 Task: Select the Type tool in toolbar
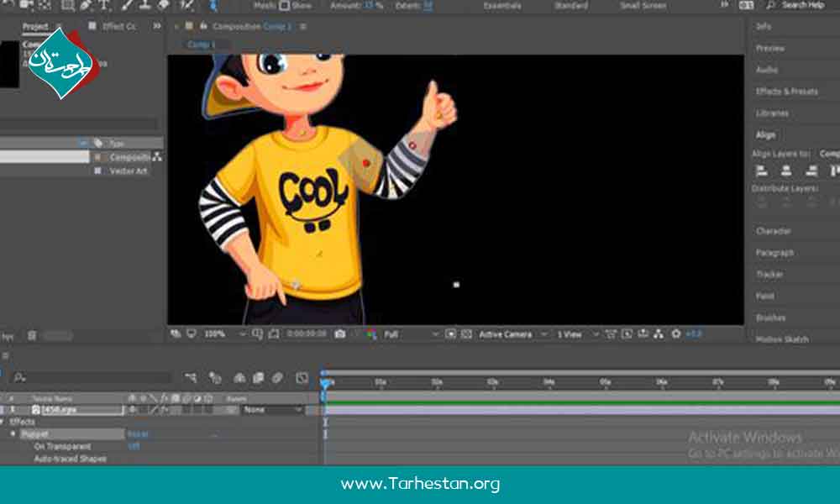pyautogui.click(x=104, y=5)
